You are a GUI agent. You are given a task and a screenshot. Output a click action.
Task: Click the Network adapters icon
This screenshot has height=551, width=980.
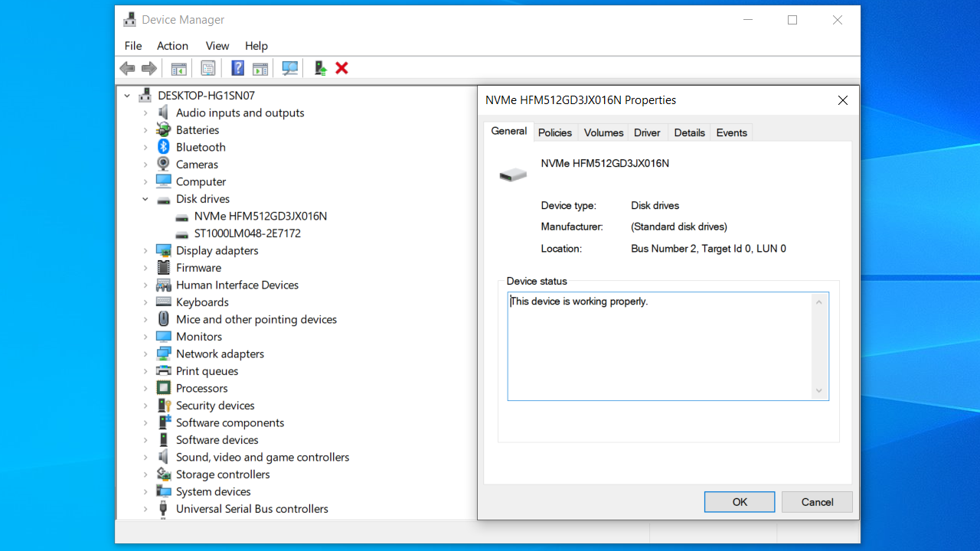pos(163,354)
